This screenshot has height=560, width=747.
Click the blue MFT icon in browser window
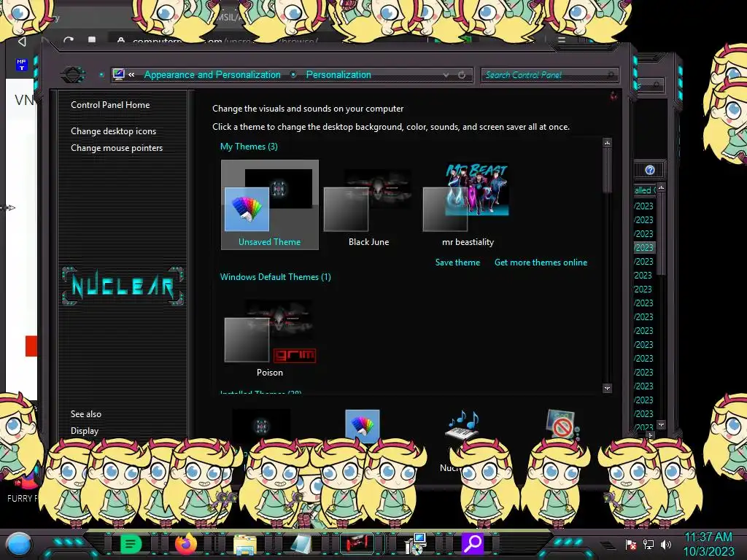pos(22,64)
